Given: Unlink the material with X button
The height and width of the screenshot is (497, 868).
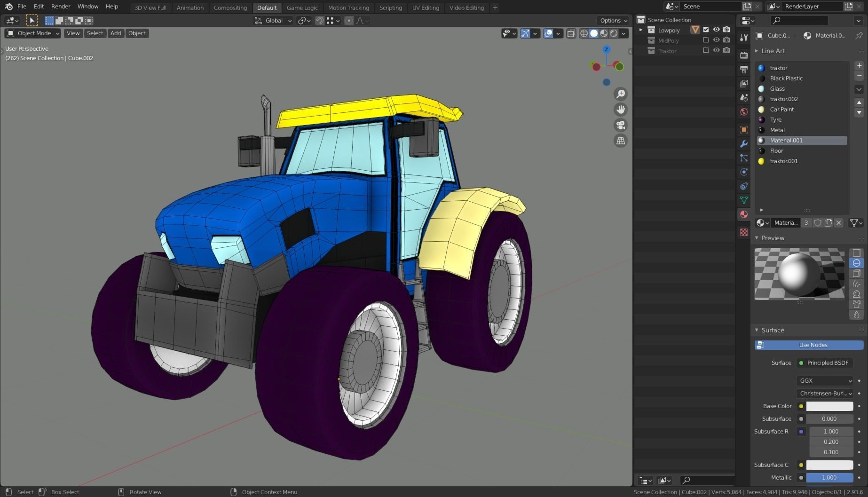Looking at the screenshot, I should 838,223.
